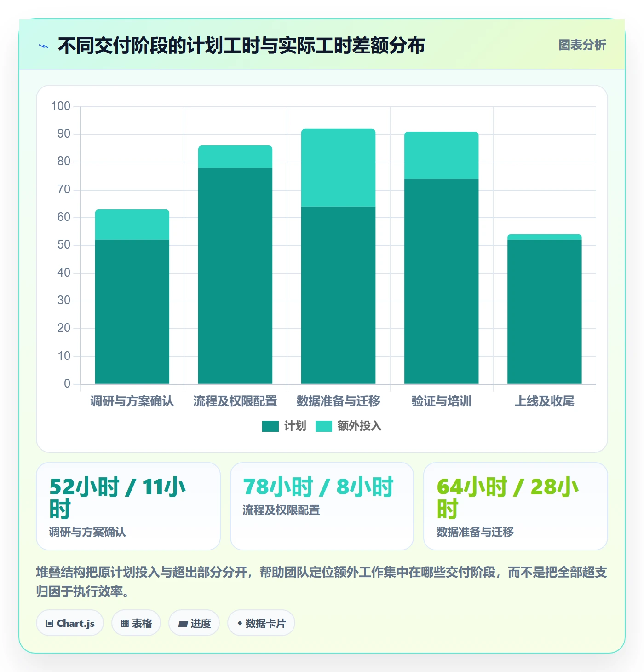
Task: Click the dark teal 计划 legend swatch
Action: pos(270,426)
